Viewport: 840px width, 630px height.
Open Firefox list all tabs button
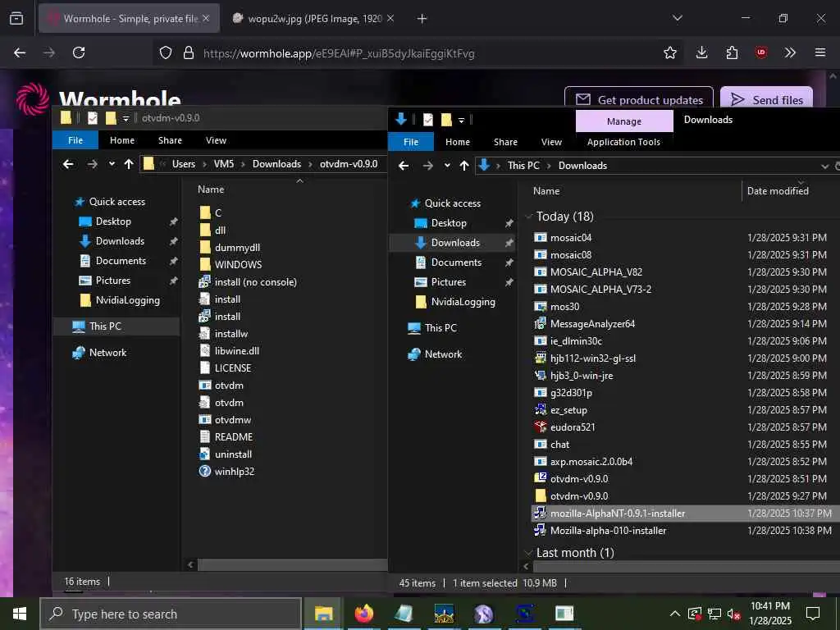pyautogui.click(x=677, y=18)
